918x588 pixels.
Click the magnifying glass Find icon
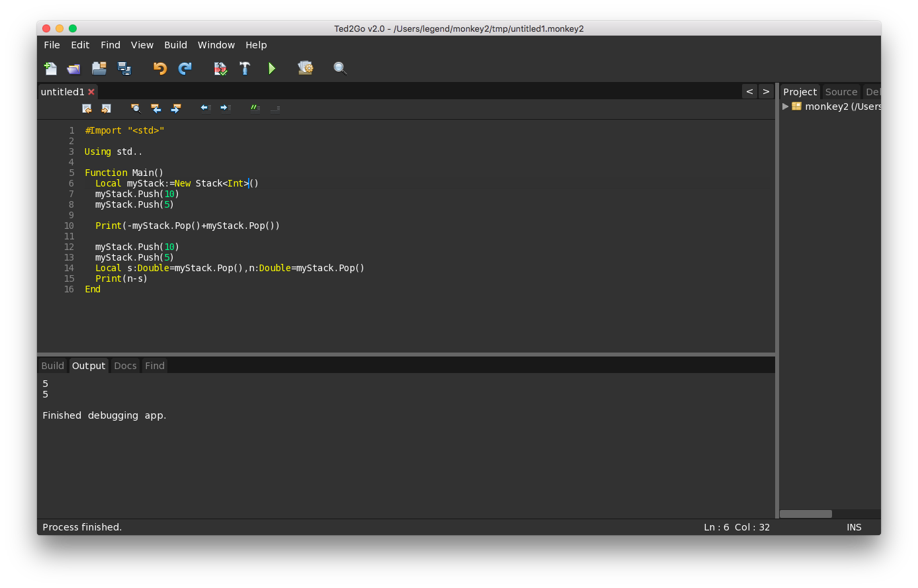(340, 68)
